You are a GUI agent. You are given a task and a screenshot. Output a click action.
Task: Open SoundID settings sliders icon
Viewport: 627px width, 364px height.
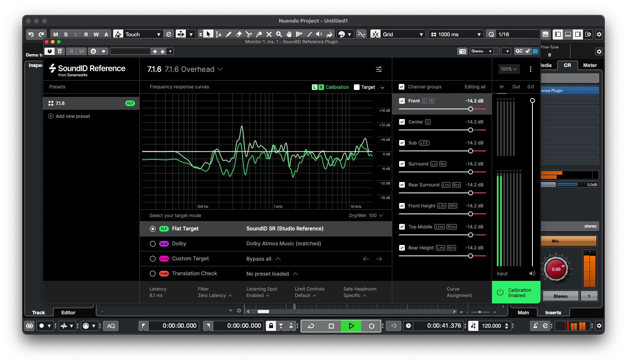(x=379, y=69)
